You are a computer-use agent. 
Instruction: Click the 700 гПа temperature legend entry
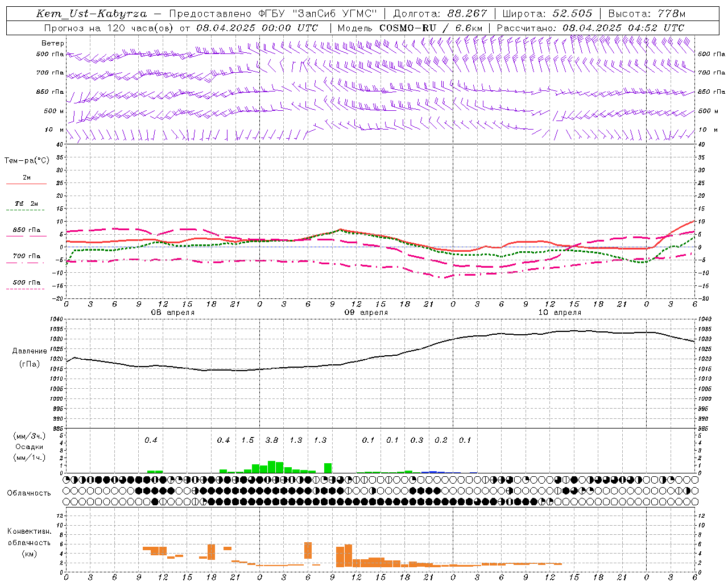pos(27,256)
